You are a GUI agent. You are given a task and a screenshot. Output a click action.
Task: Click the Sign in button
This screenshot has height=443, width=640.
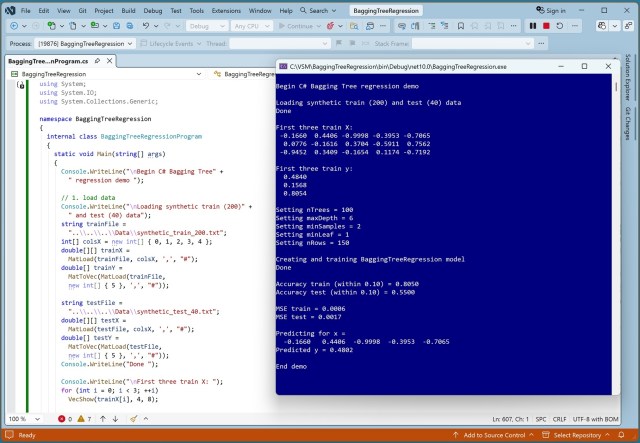[x=551, y=11]
